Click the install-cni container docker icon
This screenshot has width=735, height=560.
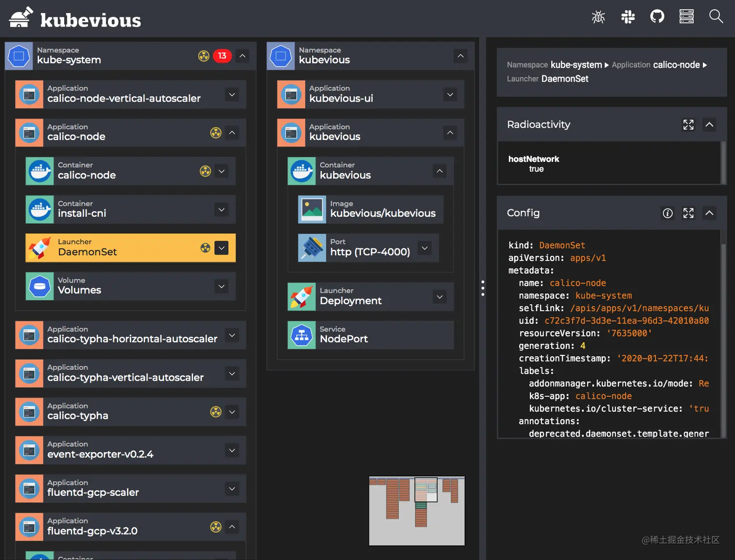click(40, 210)
